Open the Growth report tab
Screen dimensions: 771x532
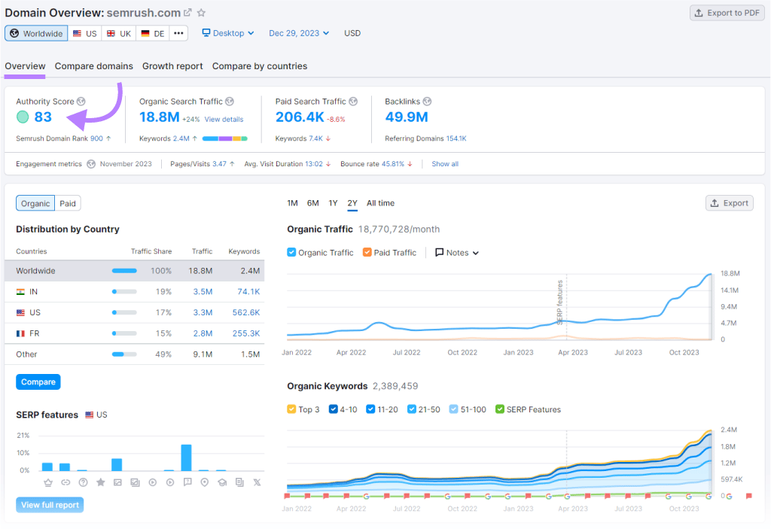tap(172, 66)
